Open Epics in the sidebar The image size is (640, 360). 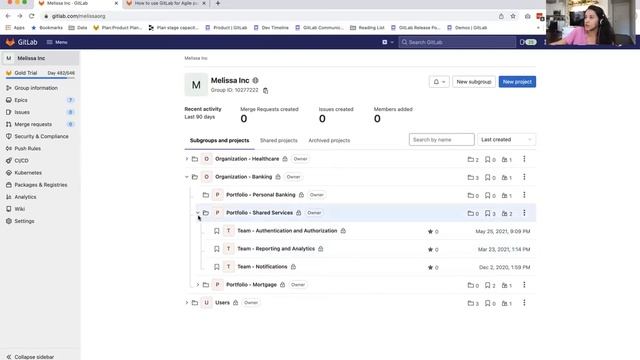21,100
